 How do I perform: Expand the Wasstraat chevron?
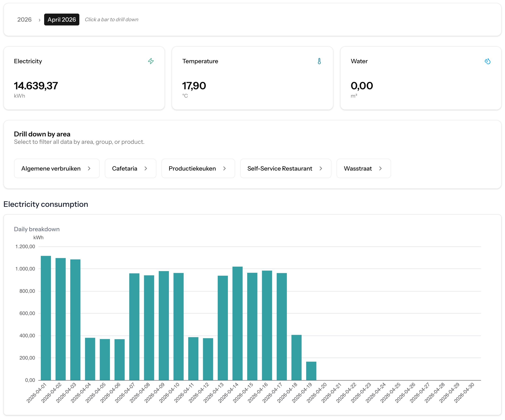pos(380,168)
